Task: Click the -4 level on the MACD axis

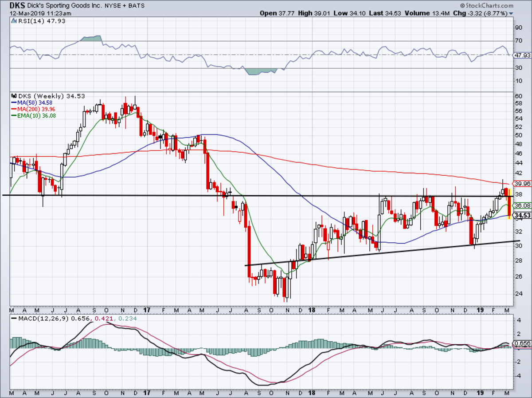Action: pos(518,375)
